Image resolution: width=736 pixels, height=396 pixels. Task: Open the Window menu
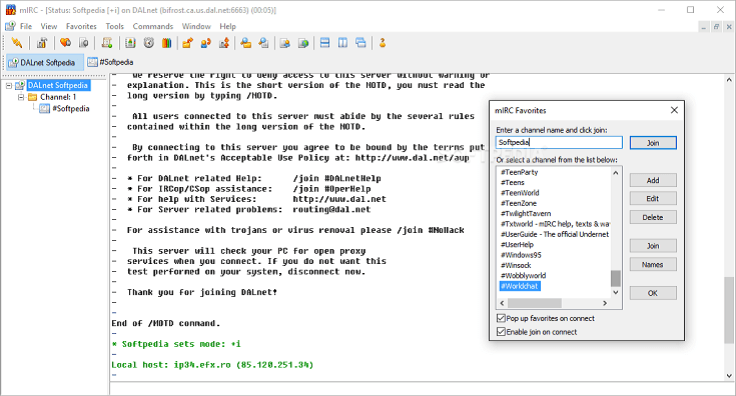coord(196,26)
